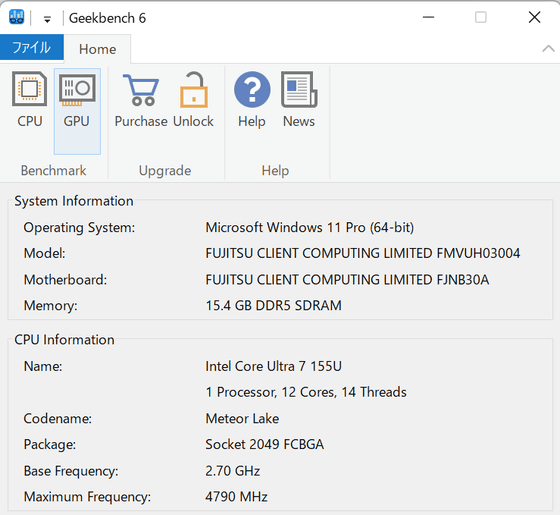The height and width of the screenshot is (515, 560).
Task: Run the CPU benchmark
Action: click(x=30, y=100)
